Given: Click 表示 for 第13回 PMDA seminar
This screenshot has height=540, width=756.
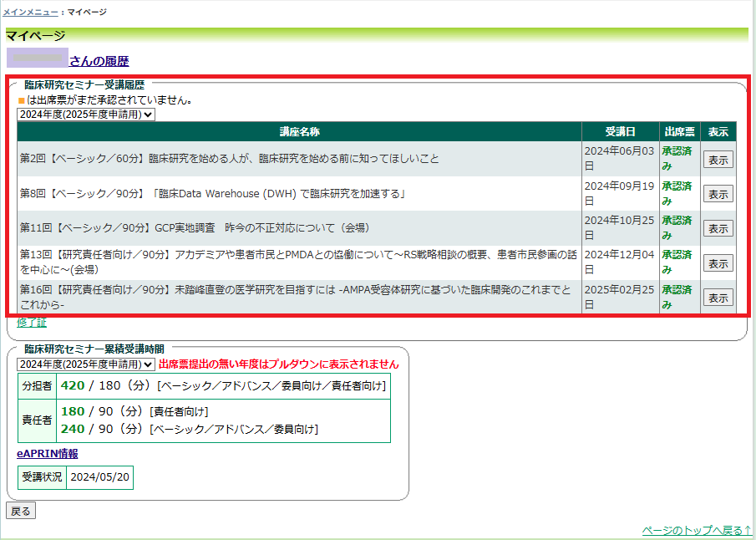Looking at the screenshot, I should pyautogui.click(x=718, y=262).
